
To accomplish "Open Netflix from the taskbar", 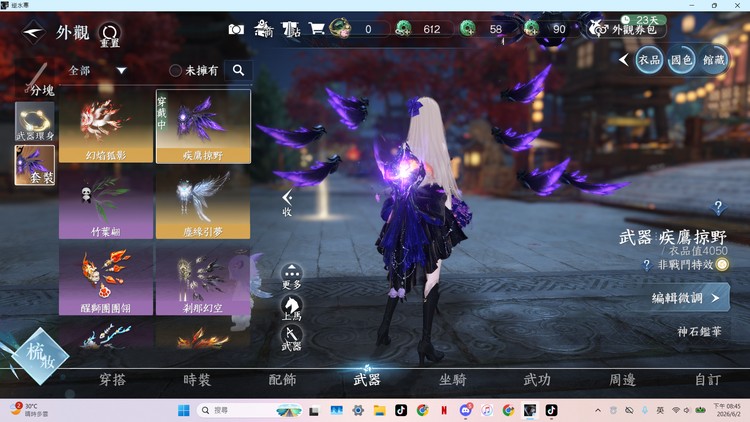I will (x=443, y=410).
